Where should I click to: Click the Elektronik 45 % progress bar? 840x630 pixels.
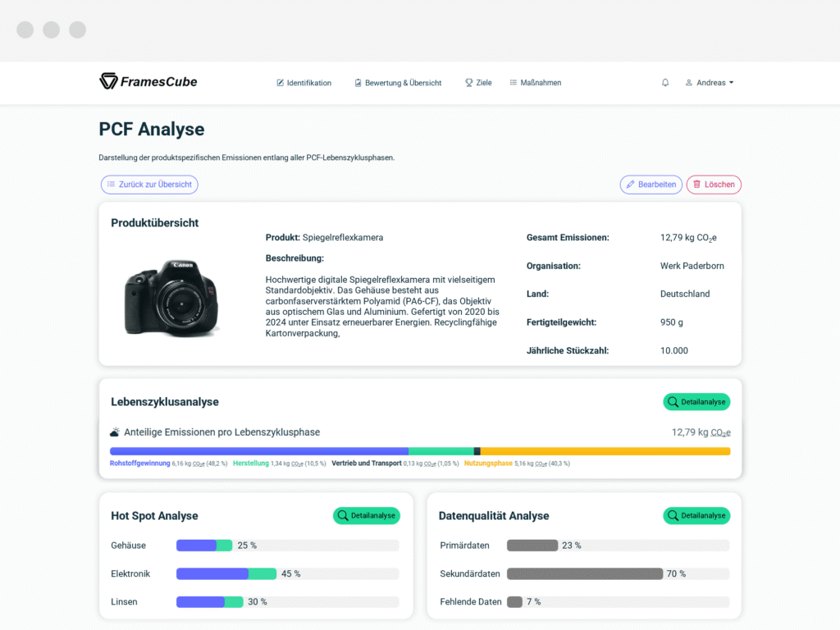pyautogui.click(x=288, y=573)
